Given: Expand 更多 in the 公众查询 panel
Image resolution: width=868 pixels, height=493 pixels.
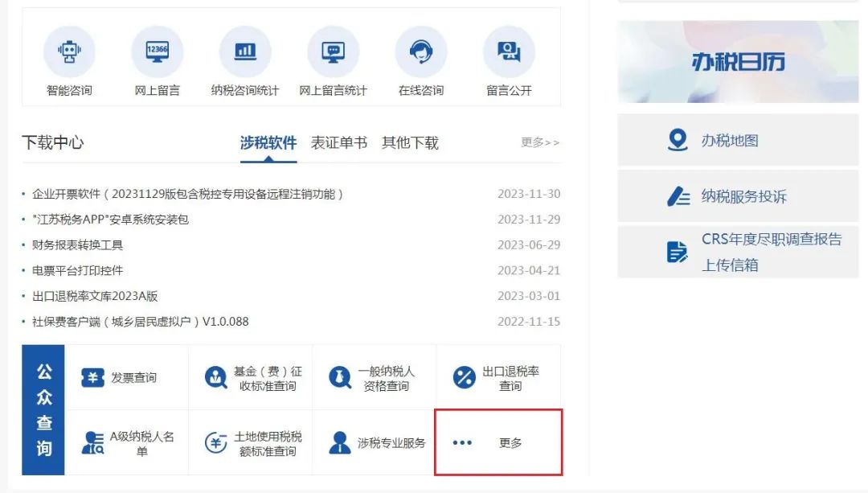Looking at the screenshot, I should pyautogui.click(x=498, y=443).
